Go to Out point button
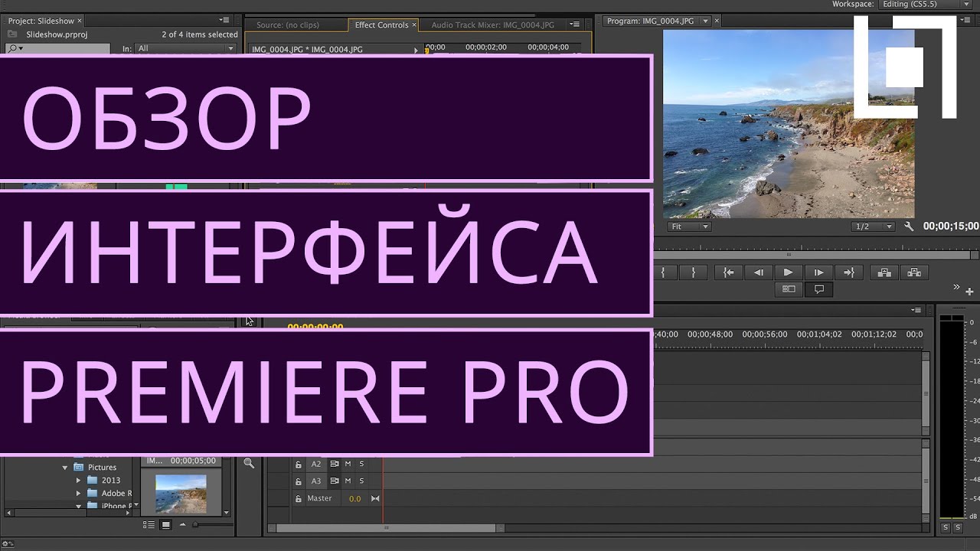Screen dimensions: 980x551 [848, 272]
